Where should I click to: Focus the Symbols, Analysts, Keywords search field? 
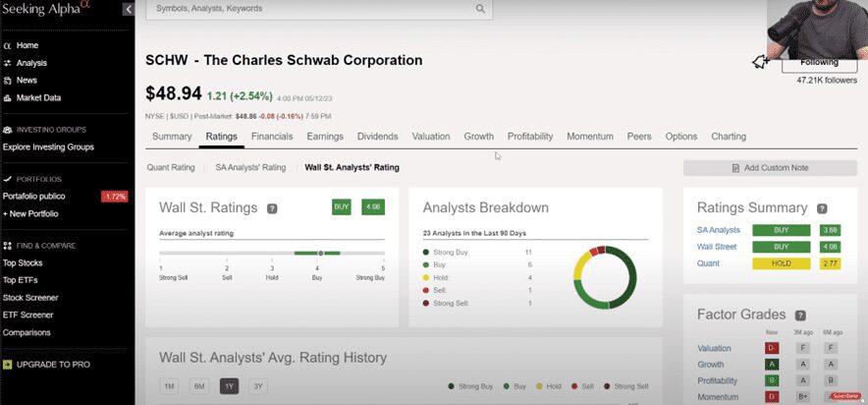(314, 9)
